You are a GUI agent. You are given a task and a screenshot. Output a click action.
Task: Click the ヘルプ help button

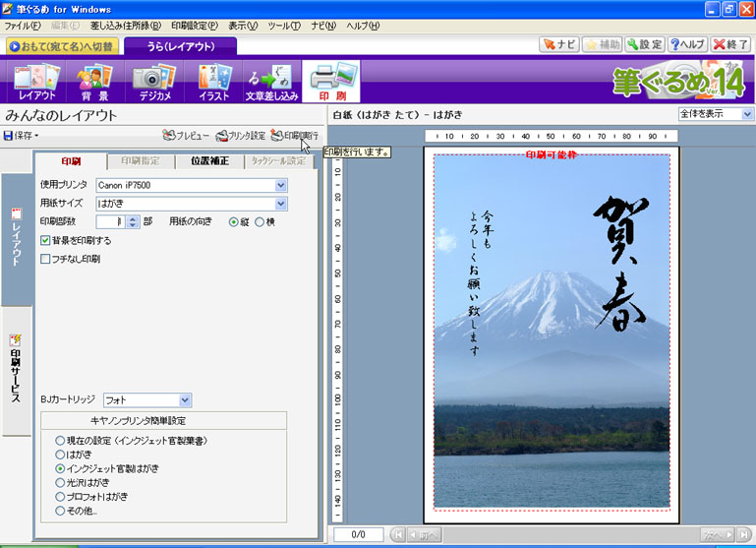[687, 44]
